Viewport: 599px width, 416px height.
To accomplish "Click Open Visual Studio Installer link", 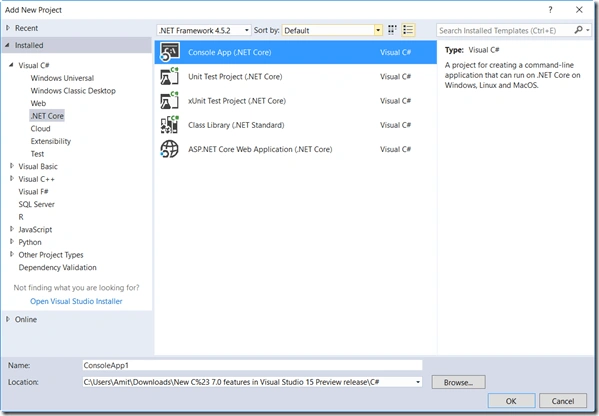I will 76,301.
